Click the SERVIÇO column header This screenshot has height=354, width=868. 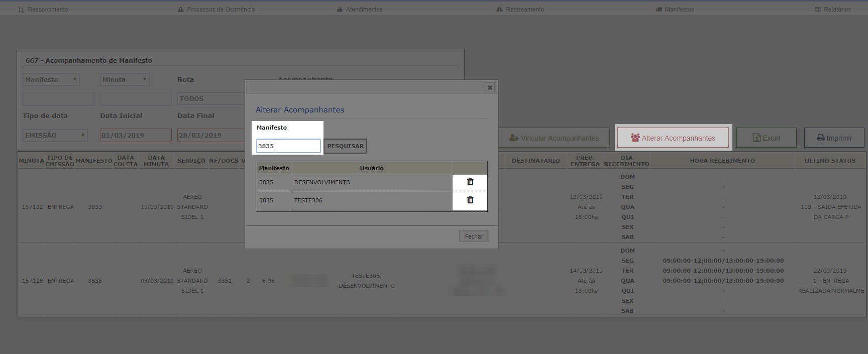coord(191,161)
